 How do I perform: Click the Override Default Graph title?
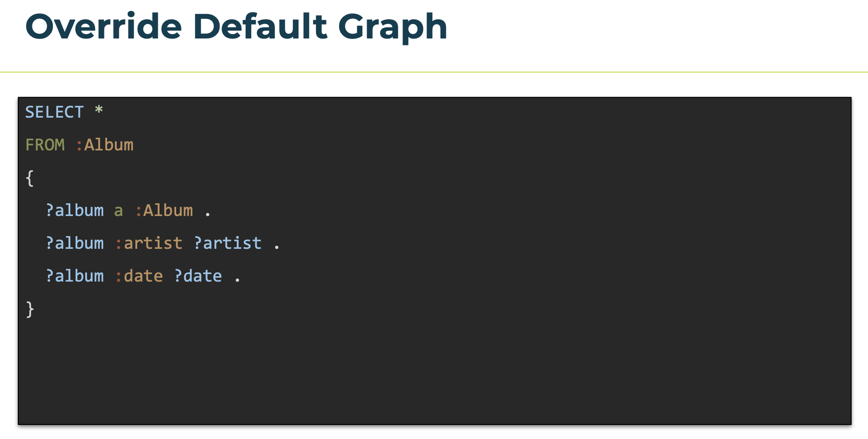pyautogui.click(x=236, y=27)
